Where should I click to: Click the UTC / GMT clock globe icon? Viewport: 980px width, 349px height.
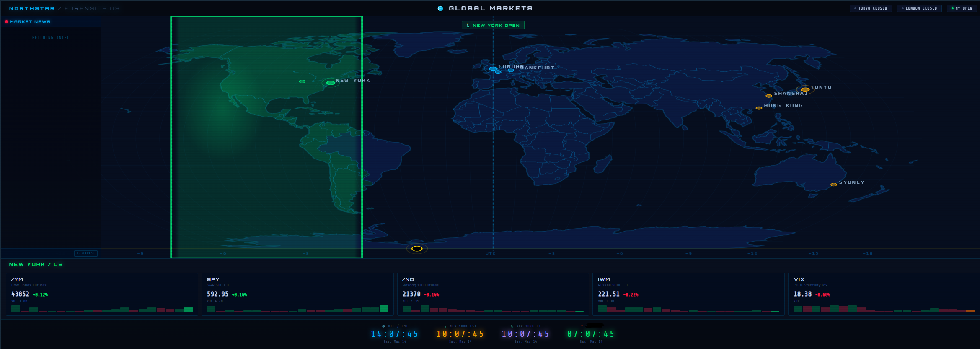click(383, 326)
